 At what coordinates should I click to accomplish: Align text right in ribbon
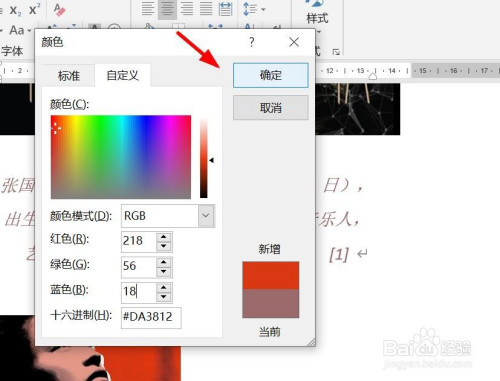pyautogui.click(x=187, y=9)
